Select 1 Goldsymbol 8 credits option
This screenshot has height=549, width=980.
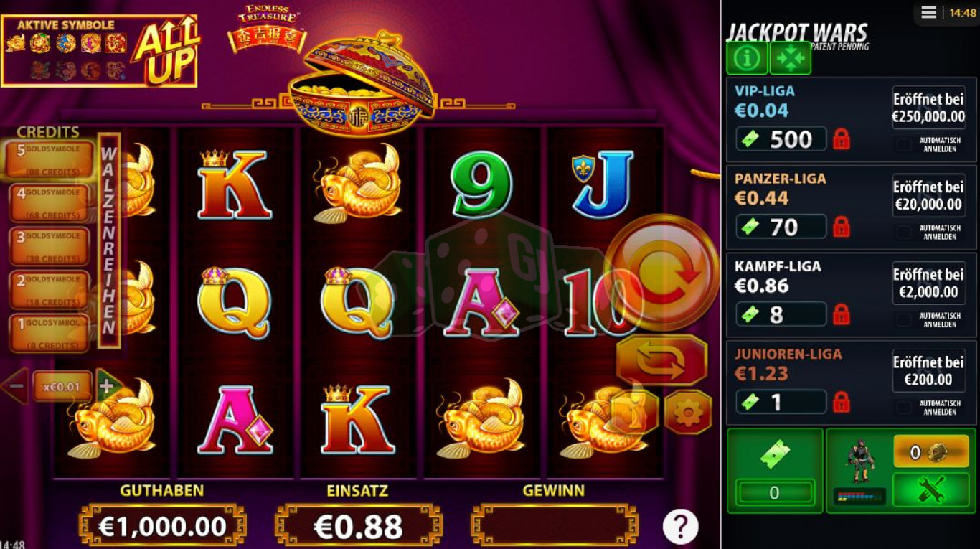[x=50, y=333]
